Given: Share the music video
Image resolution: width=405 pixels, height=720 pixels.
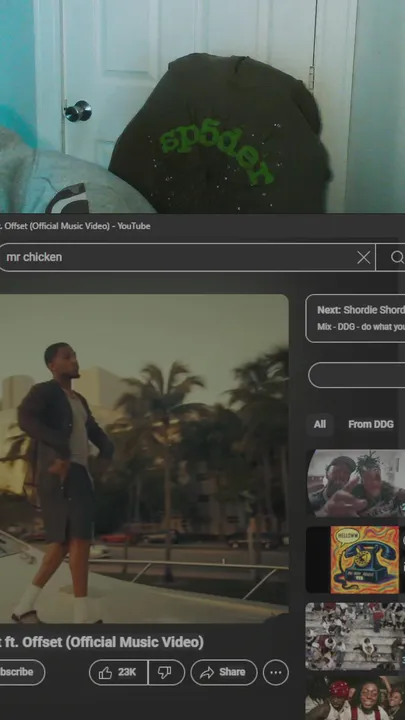Looking at the screenshot, I should click(x=224, y=672).
